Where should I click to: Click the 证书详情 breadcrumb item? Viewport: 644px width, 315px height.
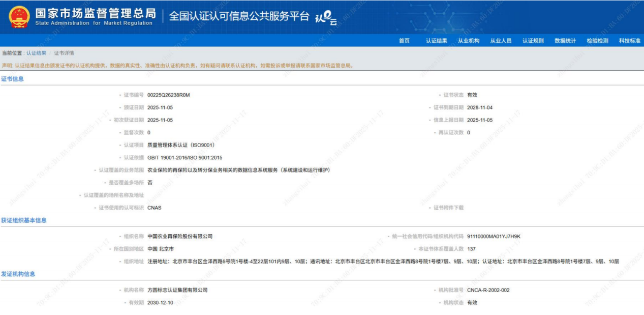[64, 53]
